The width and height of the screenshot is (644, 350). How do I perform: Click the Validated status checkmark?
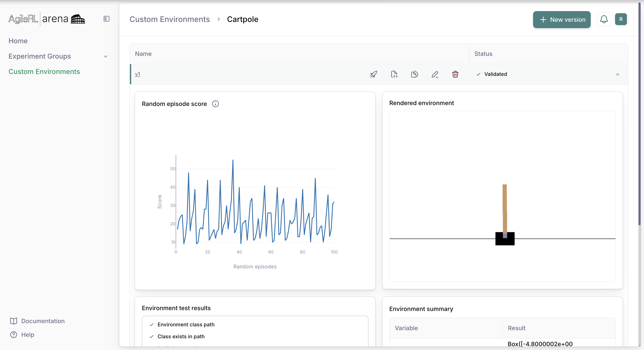coord(478,74)
